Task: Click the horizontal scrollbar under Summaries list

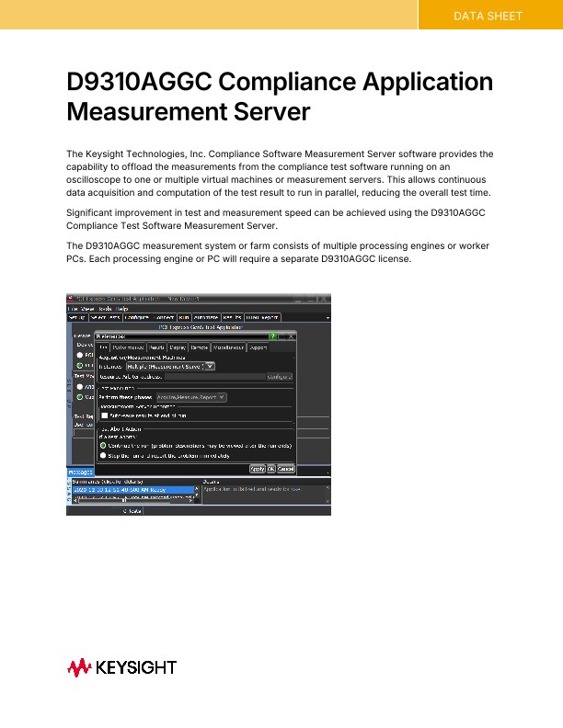Action: (x=133, y=500)
